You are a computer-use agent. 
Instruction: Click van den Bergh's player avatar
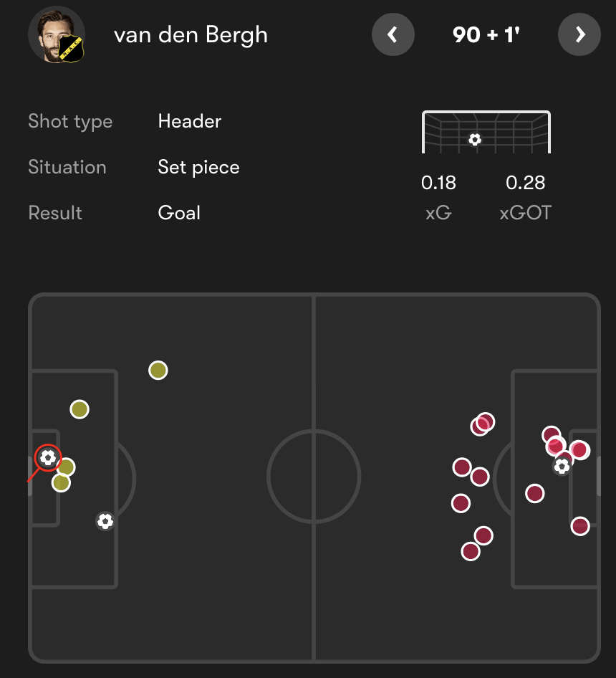[x=57, y=35]
